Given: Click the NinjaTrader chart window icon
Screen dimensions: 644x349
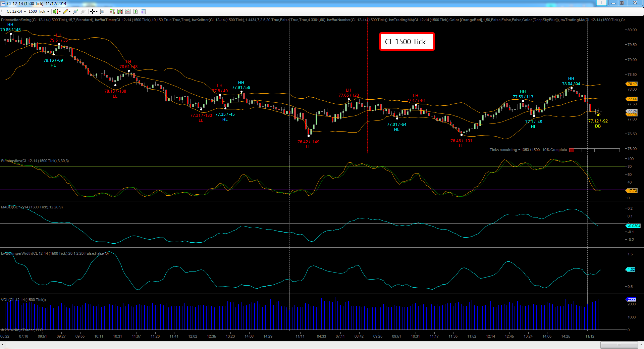Looking at the screenshot, I should [3, 3].
